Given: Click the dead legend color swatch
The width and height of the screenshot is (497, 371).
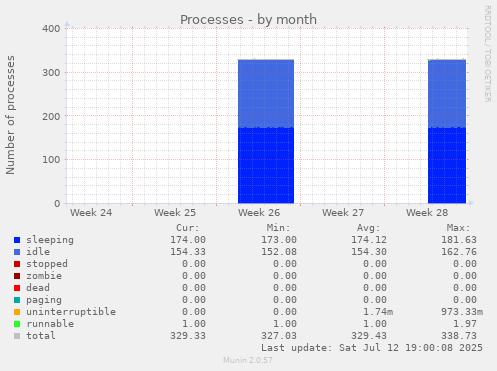Looking at the screenshot, I should click(x=17, y=288).
